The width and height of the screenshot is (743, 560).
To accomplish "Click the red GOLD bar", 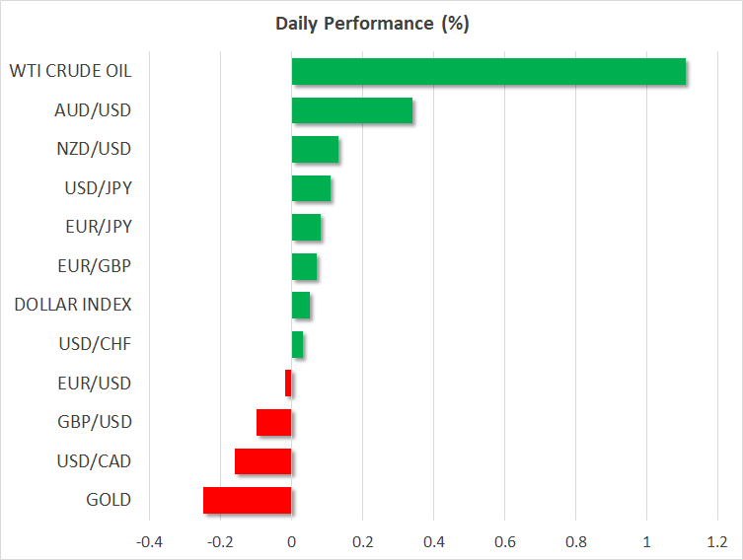I will [247, 500].
